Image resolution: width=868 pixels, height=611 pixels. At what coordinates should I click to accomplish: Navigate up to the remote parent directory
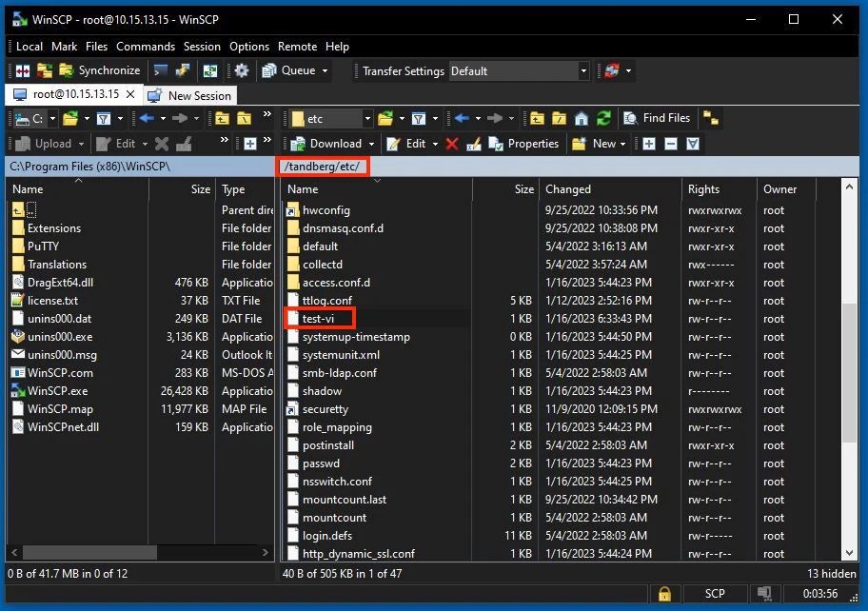pos(536,118)
